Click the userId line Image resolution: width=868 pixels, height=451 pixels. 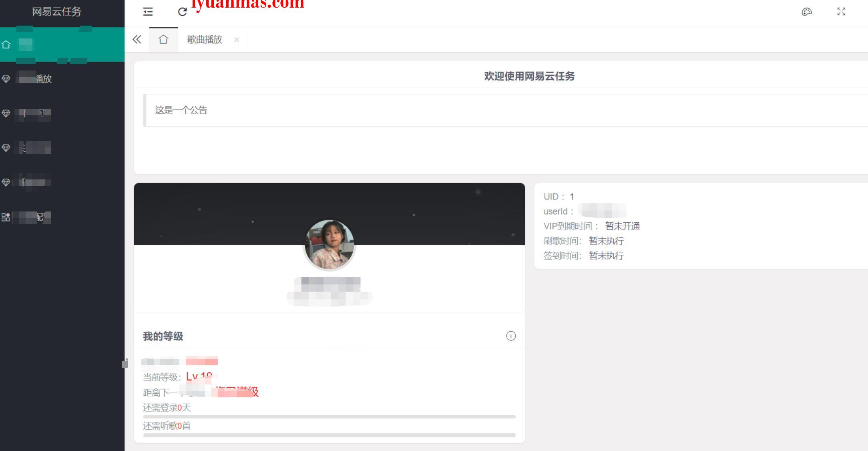point(585,211)
